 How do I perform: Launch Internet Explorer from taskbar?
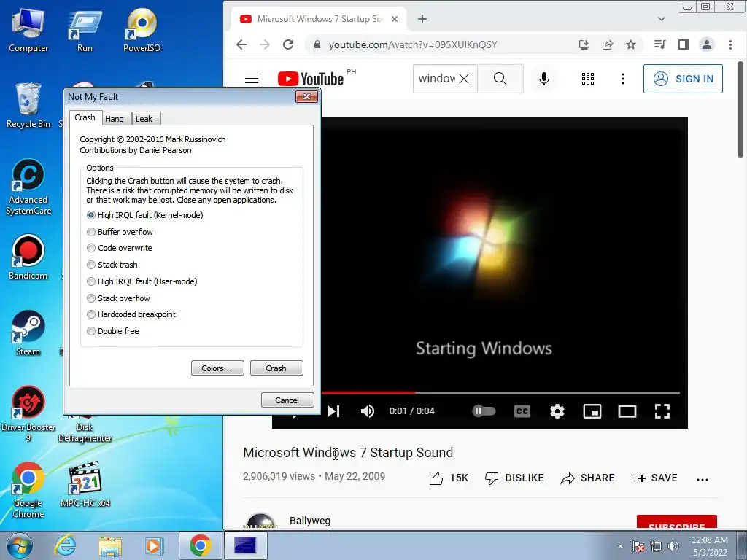65,545
